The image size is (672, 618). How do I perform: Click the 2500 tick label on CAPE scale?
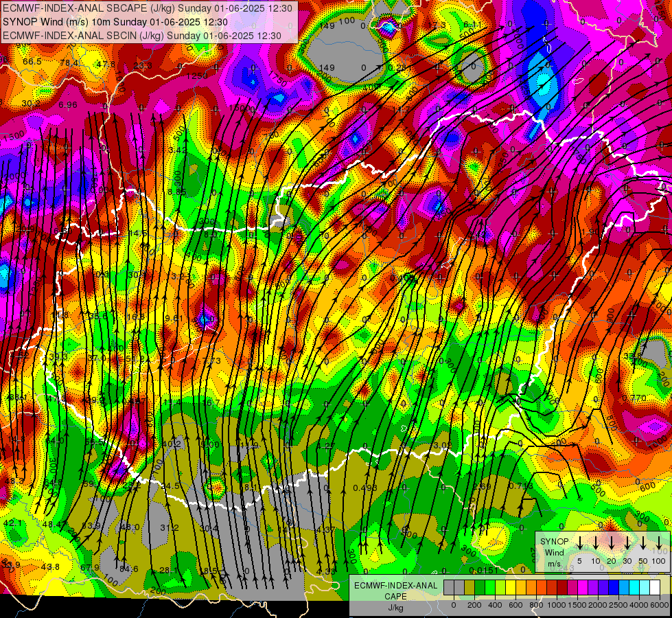click(x=618, y=605)
